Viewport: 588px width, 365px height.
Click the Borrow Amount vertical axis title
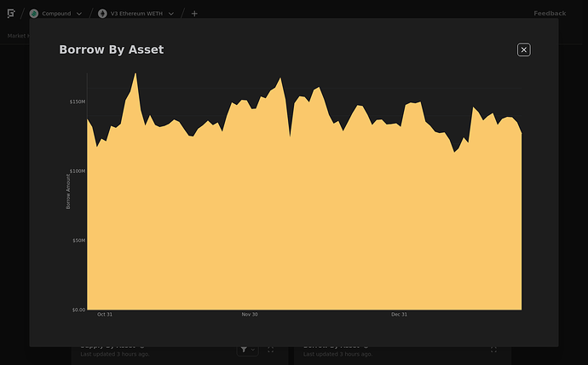pos(68,191)
